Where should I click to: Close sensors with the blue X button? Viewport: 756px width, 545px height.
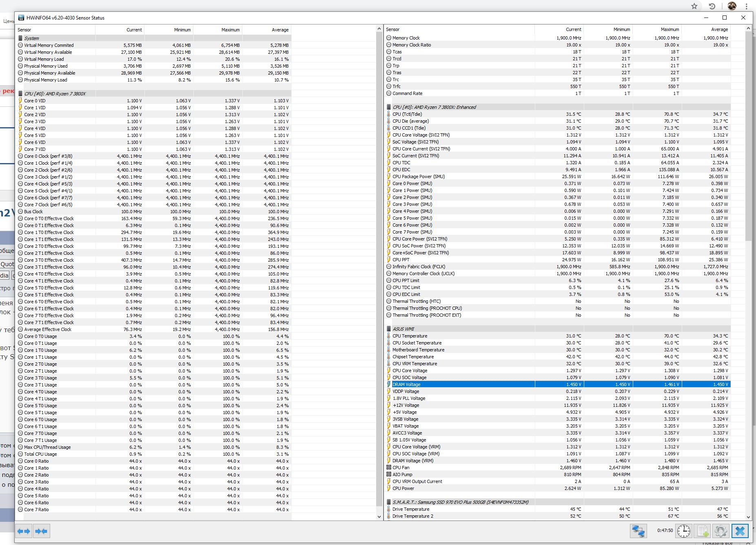(x=740, y=531)
